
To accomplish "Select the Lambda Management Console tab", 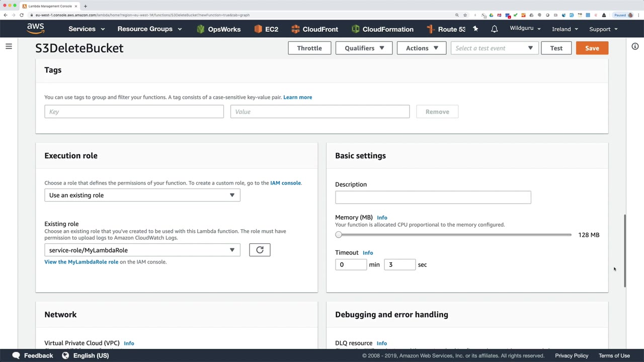I will (x=49, y=6).
